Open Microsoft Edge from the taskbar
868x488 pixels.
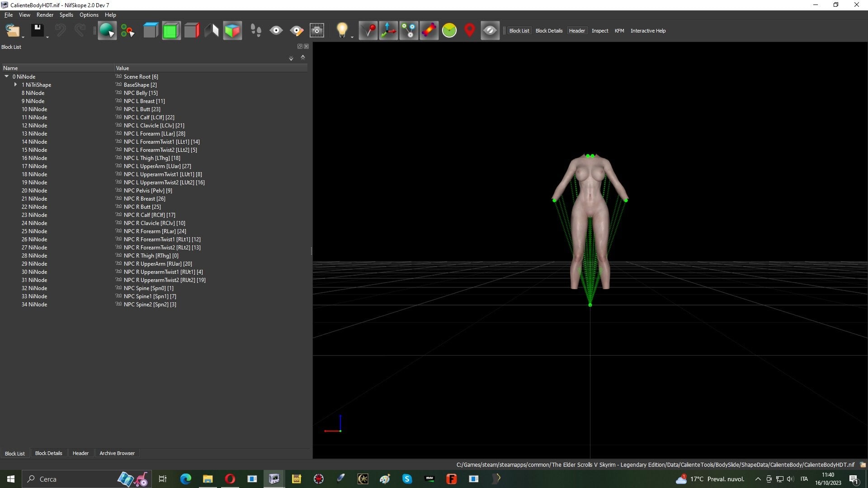(x=186, y=479)
